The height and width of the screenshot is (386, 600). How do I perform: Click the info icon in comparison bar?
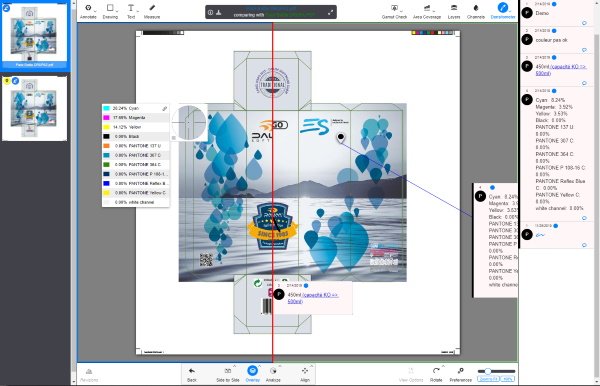point(210,13)
